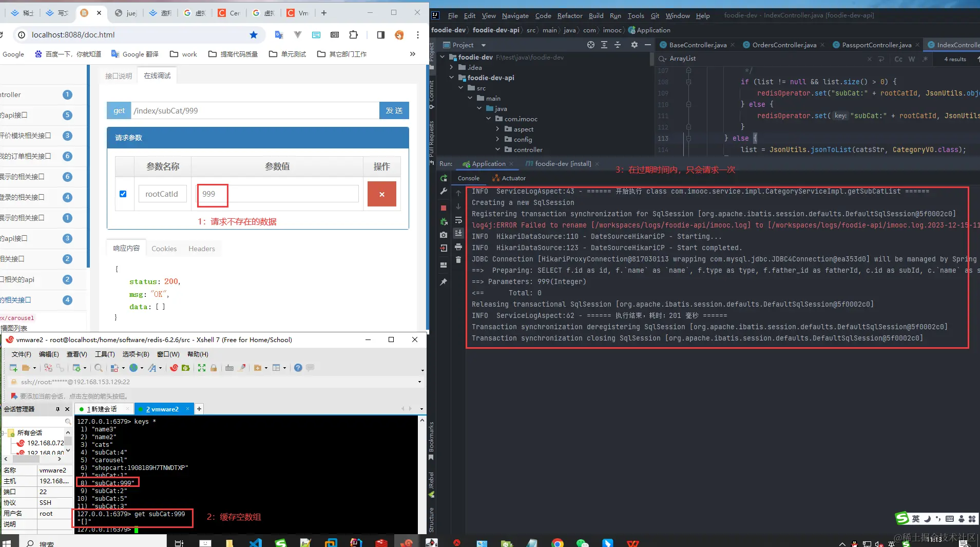Open dropdown arrow beside Xshell Open folder icon
The width and height of the screenshot is (980, 547).
[34, 368]
